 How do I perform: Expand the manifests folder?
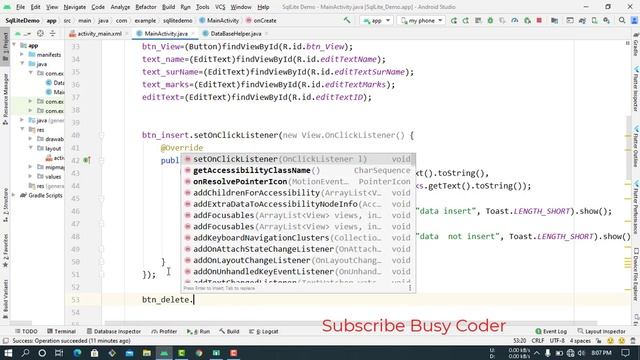tap(22, 55)
